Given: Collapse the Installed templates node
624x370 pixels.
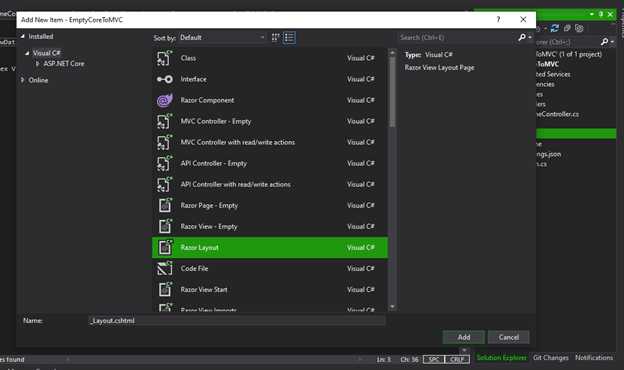Looking at the screenshot, I should [x=23, y=36].
